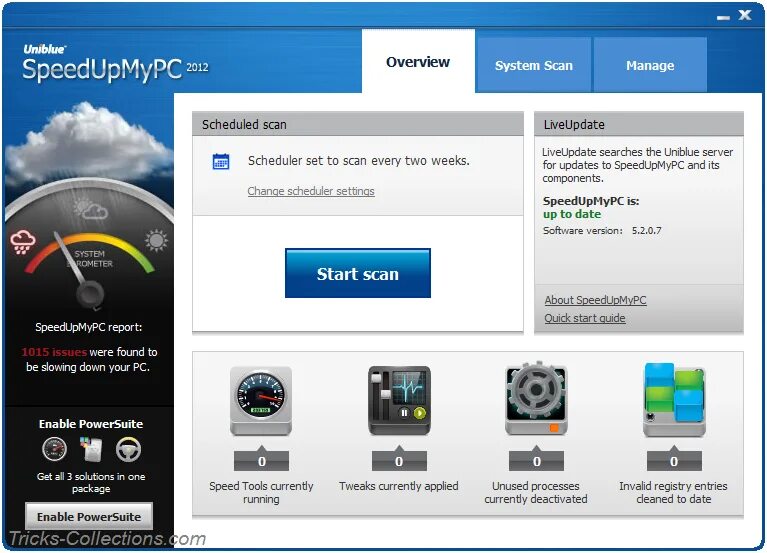767x553 pixels.
Task: Click 'Unused processes currently deactivated' label
Action: pos(536,492)
